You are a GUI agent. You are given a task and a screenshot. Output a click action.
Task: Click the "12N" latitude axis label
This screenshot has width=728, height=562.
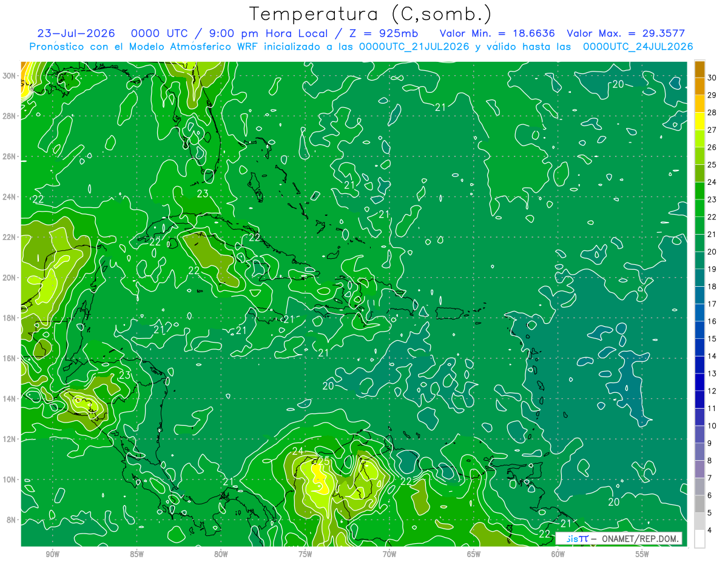click(9, 439)
